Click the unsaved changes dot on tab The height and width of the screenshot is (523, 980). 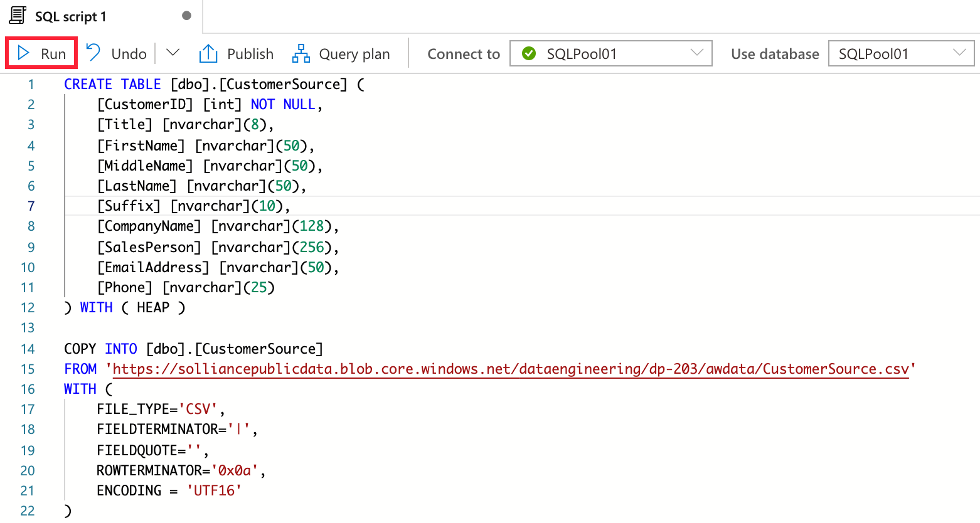[186, 16]
